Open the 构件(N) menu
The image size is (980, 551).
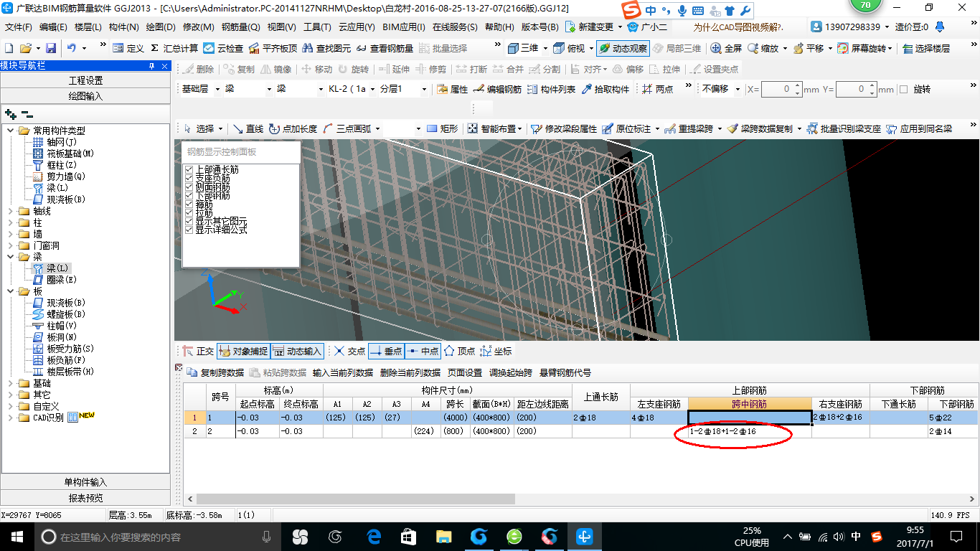tap(123, 27)
